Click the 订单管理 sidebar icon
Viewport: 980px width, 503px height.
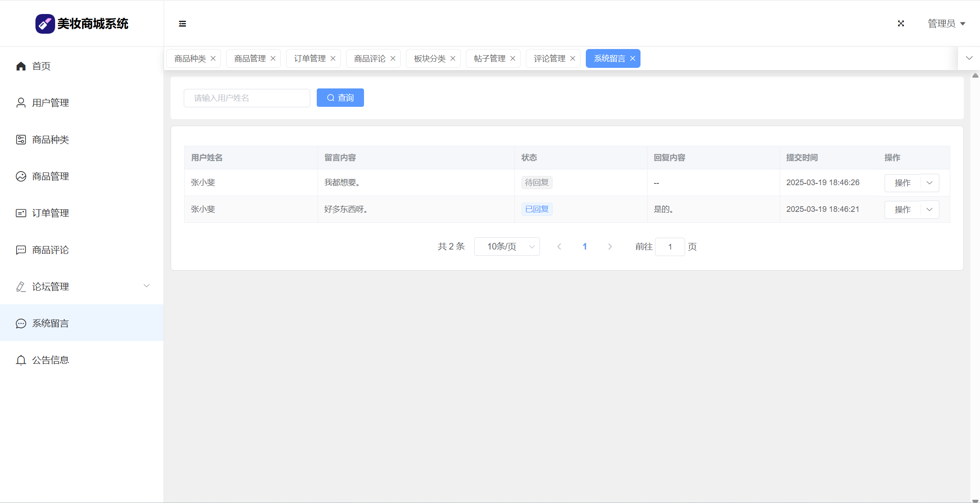point(21,213)
